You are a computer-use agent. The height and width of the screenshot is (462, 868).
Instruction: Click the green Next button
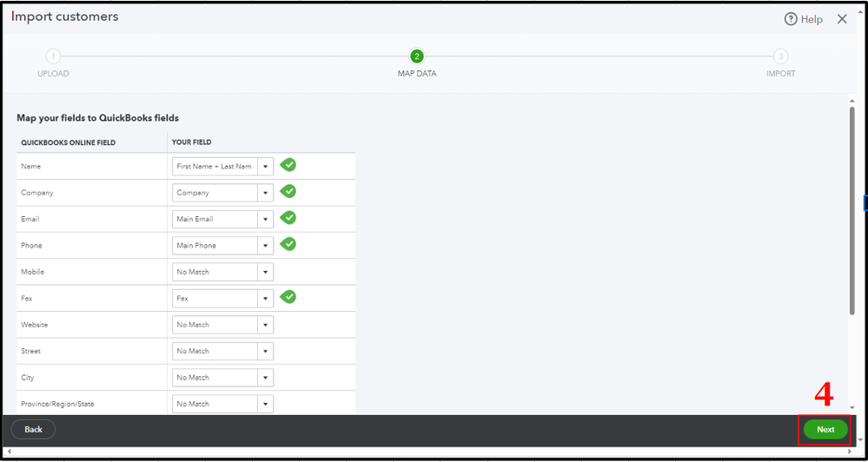pos(825,429)
